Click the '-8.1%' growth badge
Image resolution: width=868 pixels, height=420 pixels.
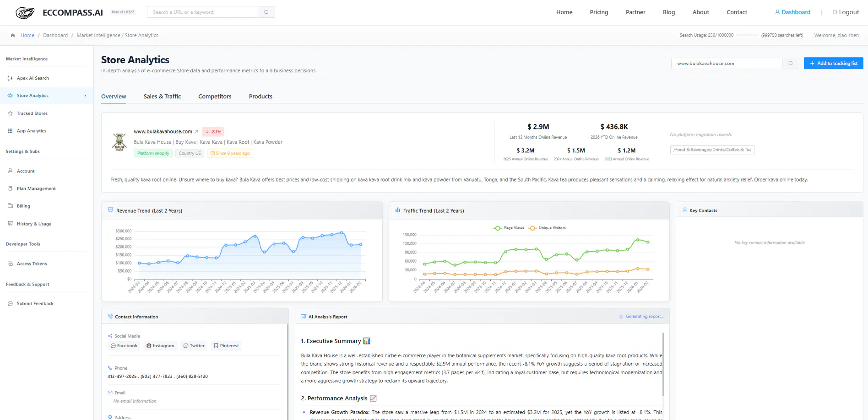click(x=213, y=132)
